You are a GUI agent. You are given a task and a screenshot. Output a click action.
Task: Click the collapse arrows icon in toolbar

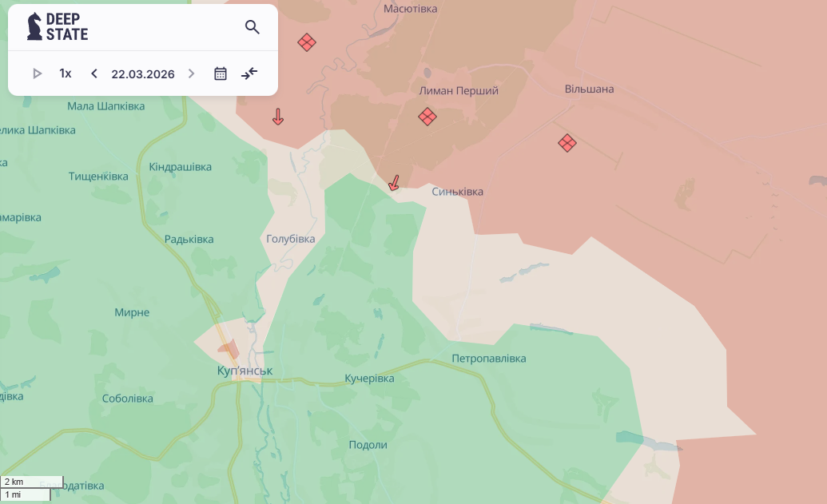249,73
